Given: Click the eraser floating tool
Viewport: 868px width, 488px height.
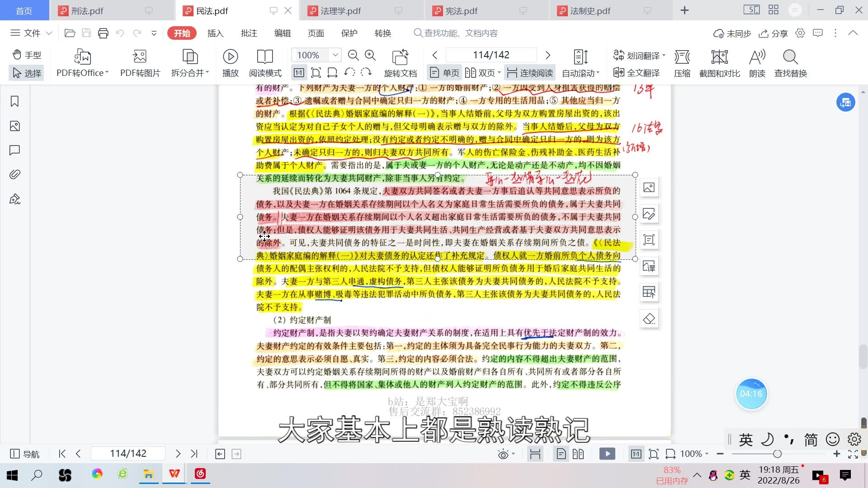Looking at the screenshot, I should point(649,319).
